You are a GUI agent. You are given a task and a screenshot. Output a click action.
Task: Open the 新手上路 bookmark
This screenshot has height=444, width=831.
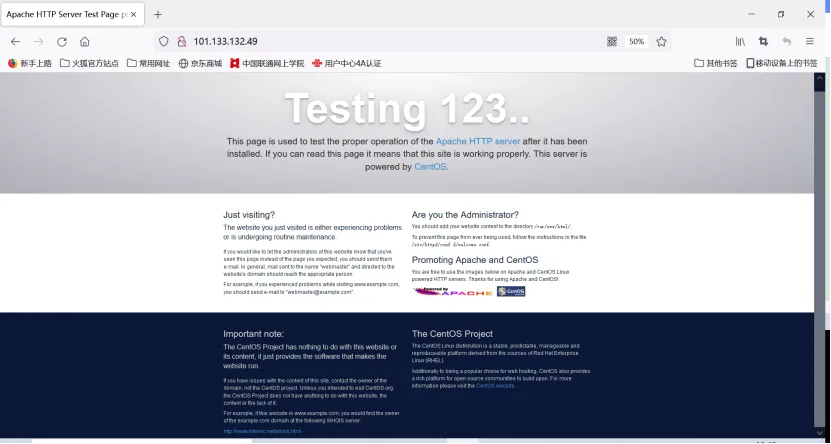pos(30,64)
